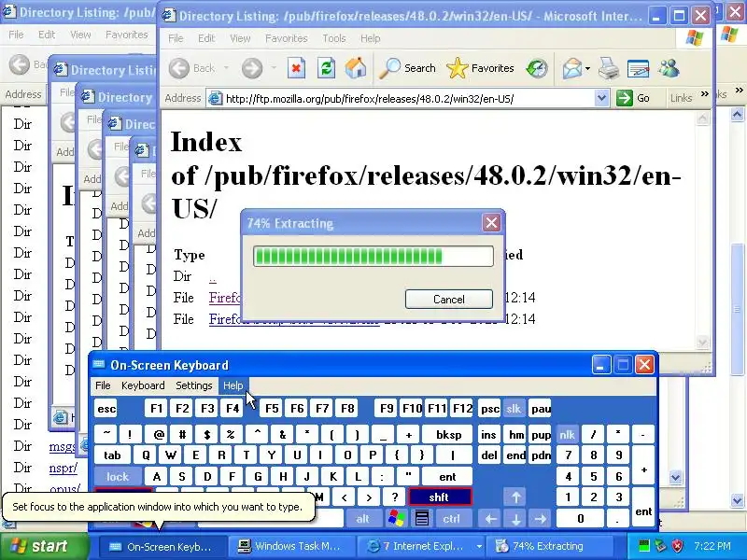
Task: Open Favorites menu in front IE window
Action: [287, 38]
